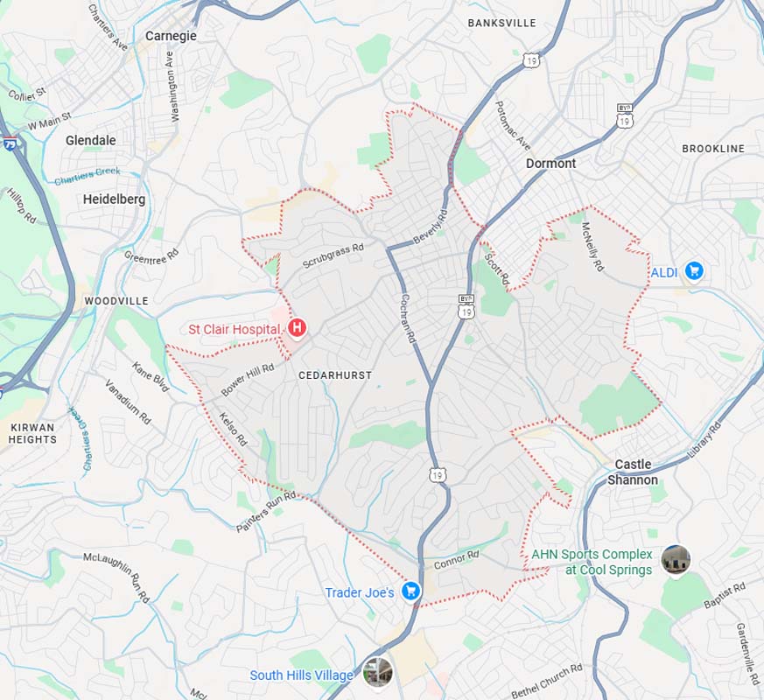The width and height of the screenshot is (764, 700).
Task: Open the Trader Joe's shopping cart pin
Action: point(410,591)
